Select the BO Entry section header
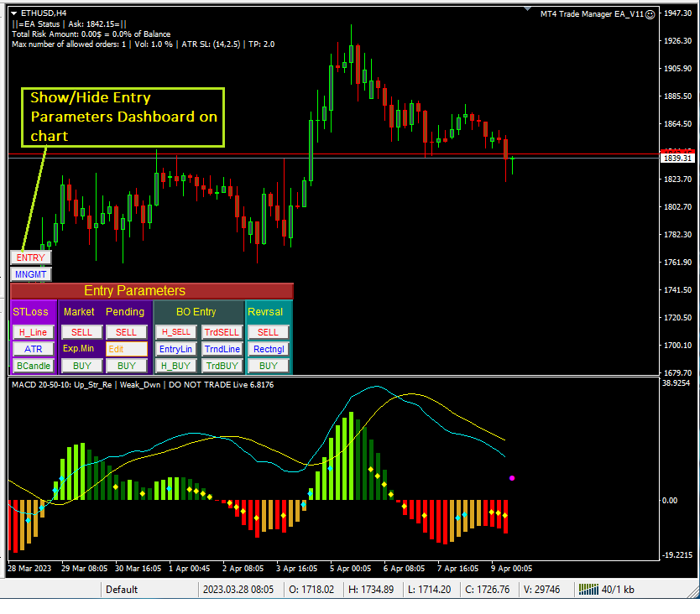Image resolution: width=700 pixels, height=614 pixels. [x=196, y=311]
